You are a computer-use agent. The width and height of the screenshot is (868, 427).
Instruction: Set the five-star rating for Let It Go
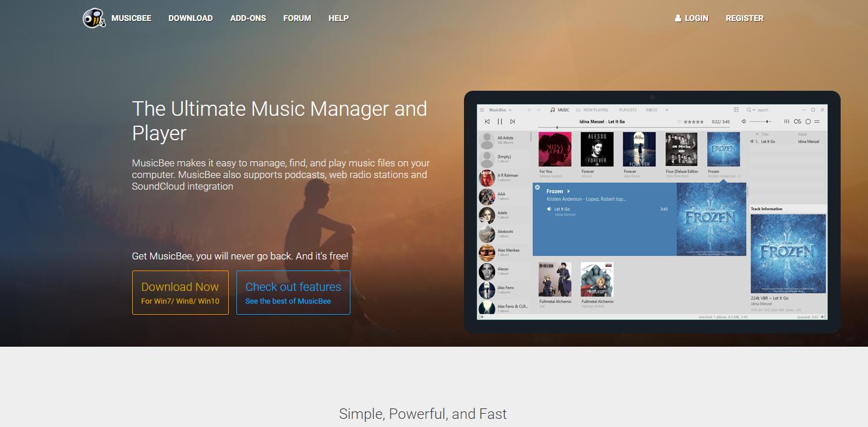click(693, 122)
